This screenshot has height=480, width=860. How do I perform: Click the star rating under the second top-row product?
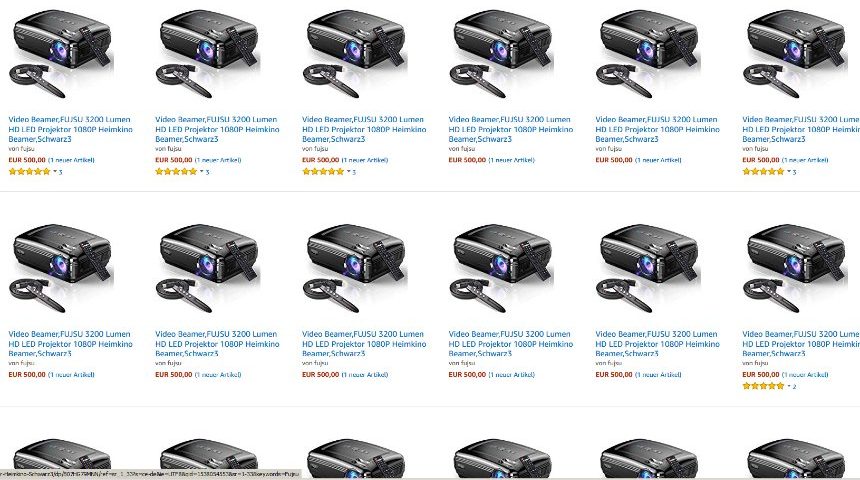176,172
